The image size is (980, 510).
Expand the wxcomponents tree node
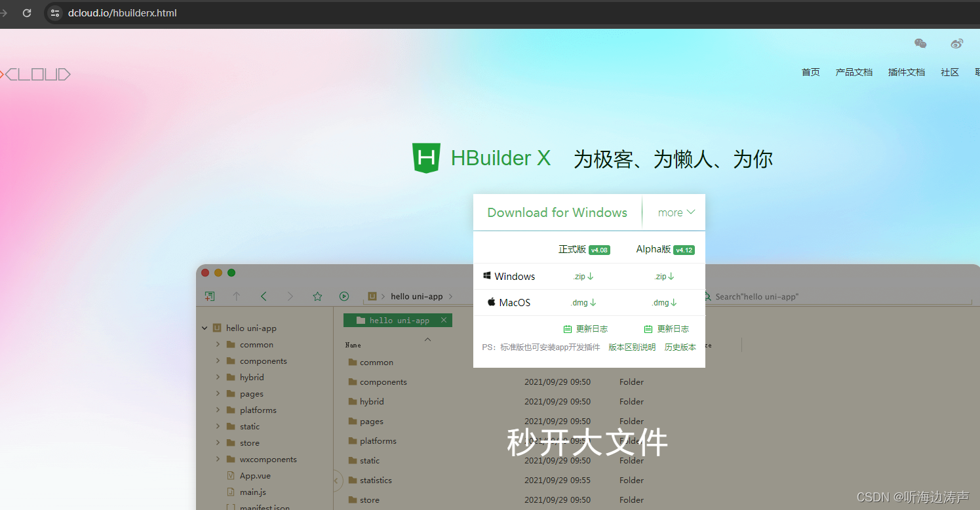click(218, 459)
